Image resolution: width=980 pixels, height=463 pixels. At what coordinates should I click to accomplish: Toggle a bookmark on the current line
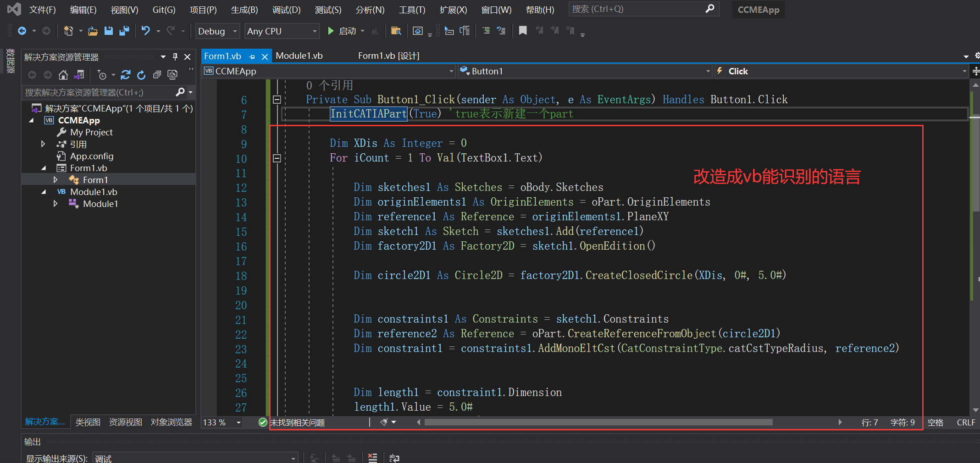523,31
